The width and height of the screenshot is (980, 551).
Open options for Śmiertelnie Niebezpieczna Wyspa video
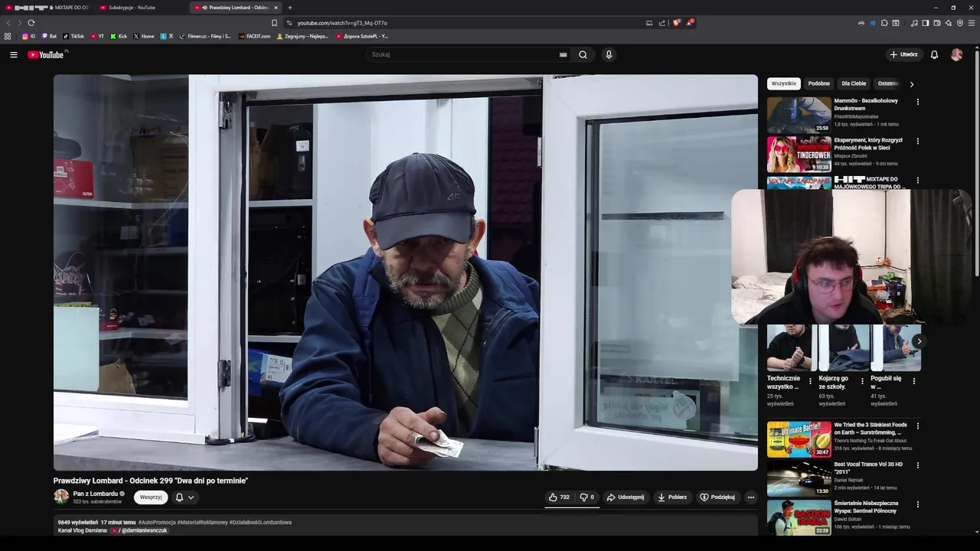917,504
